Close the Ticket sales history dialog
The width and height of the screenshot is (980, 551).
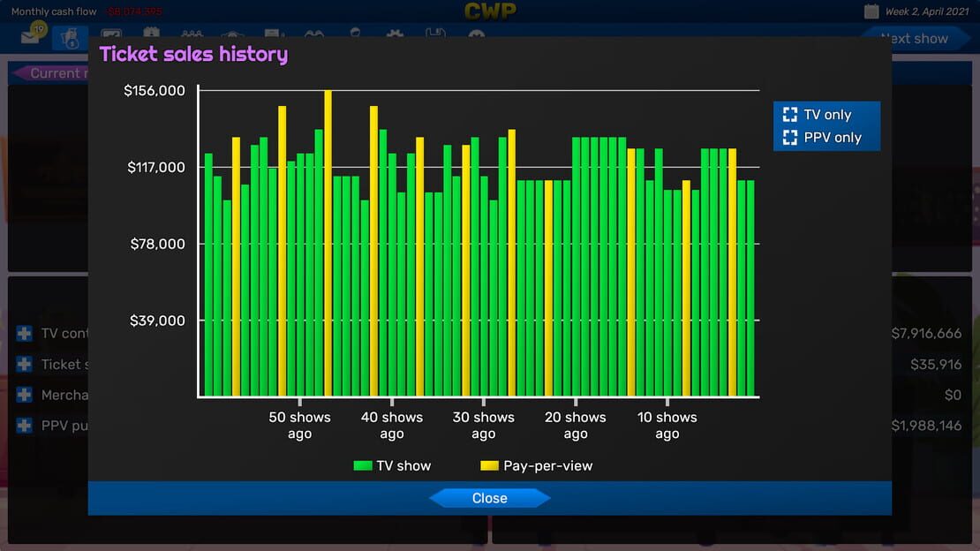[489, 499]
